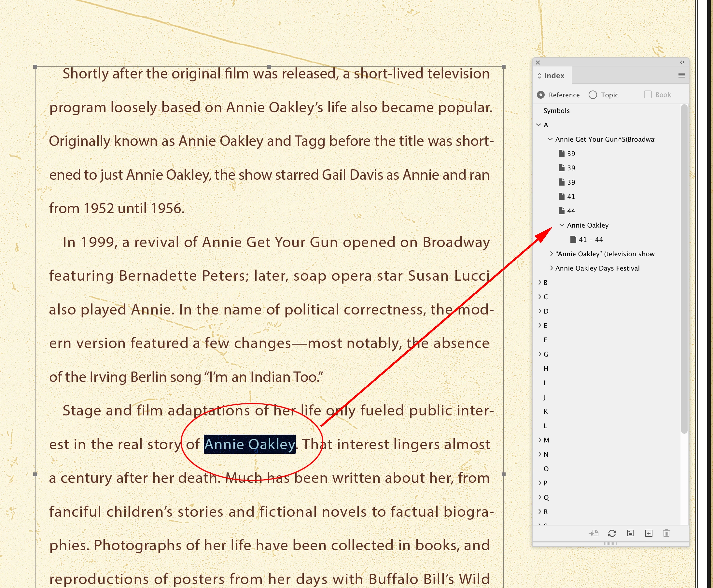Image resolution: width=713 pixels, height=588 pixels.
Task: Select the Annie Oakley subentry
Action: click(588, 225)
